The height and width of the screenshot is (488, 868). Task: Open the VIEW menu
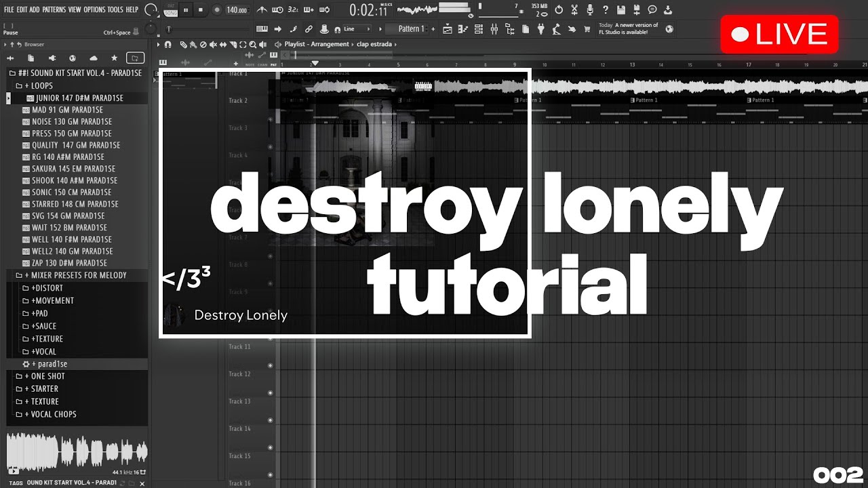[x=75, y=9]
